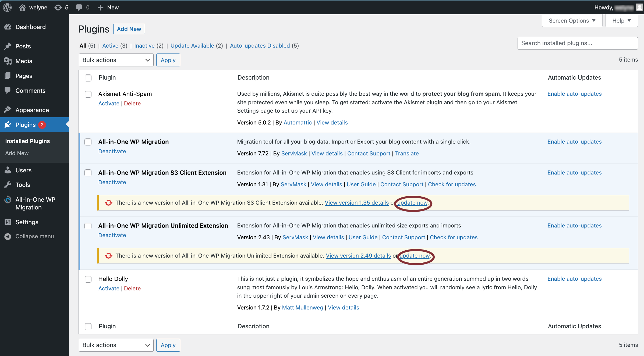Click the Appearance paintbrush icon
Viewport: 644px width, 356px height.
coord(8,110)
